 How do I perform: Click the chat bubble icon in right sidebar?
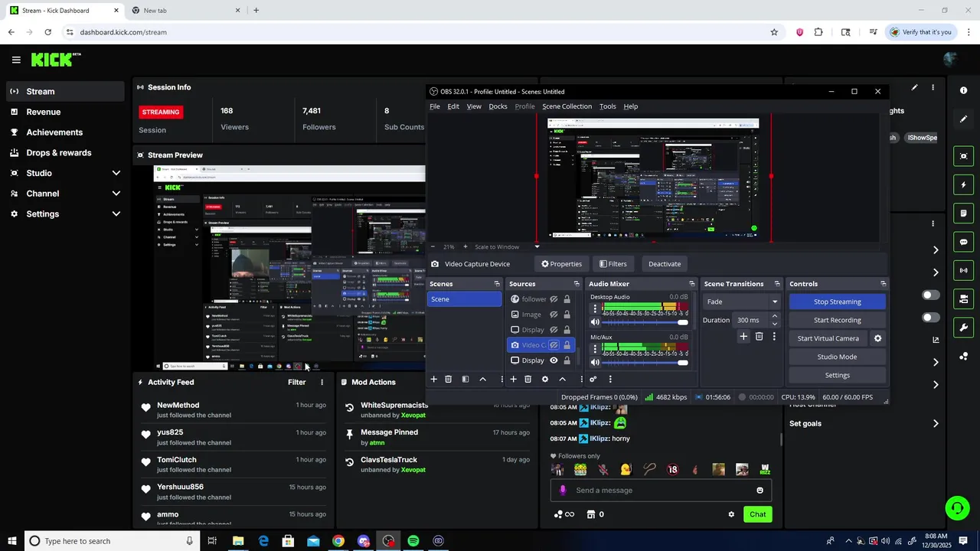click(x=963, y=242)
